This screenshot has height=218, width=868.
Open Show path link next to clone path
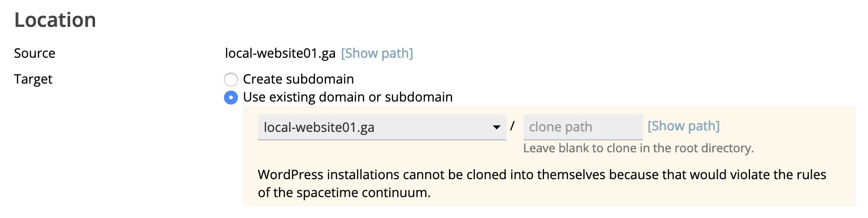coord(683,126)
